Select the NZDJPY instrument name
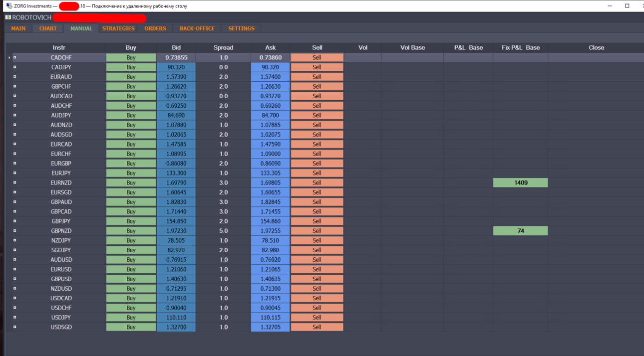This screenshot has height=356, width=644. tap(61, 240)
